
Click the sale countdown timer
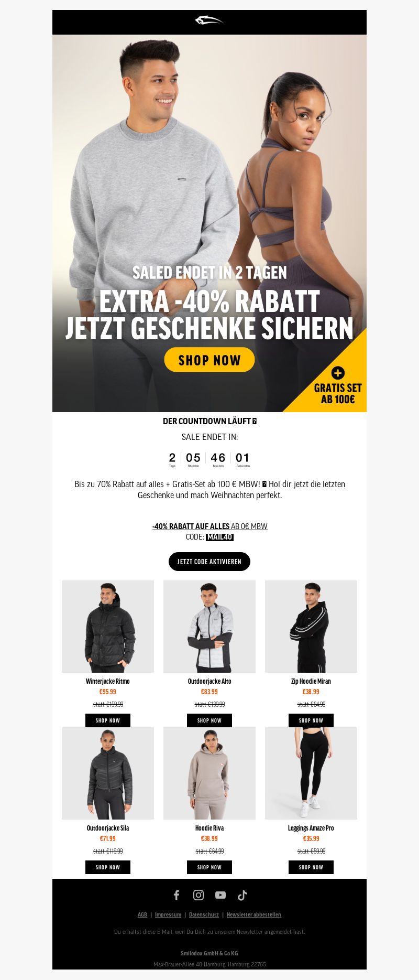pos(210,460)
